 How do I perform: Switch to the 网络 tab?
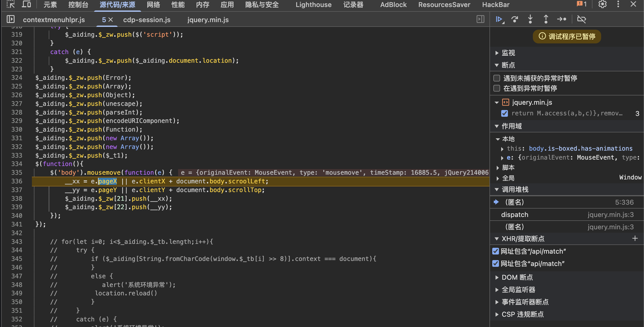click(153, 5)
